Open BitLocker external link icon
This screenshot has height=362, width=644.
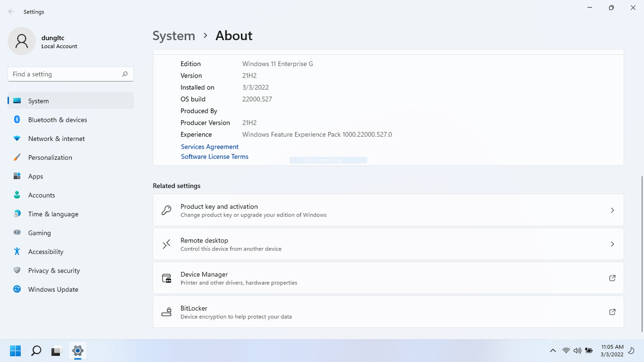tap(612, 312)
